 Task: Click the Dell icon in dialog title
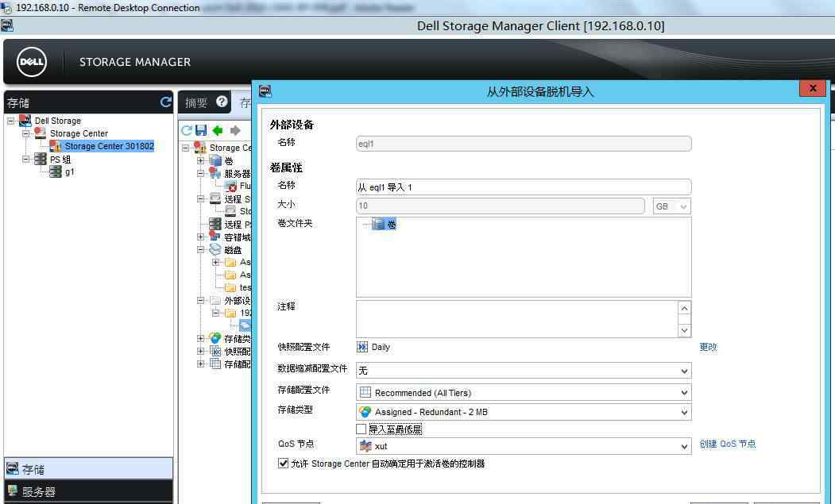tap(265, 91)
